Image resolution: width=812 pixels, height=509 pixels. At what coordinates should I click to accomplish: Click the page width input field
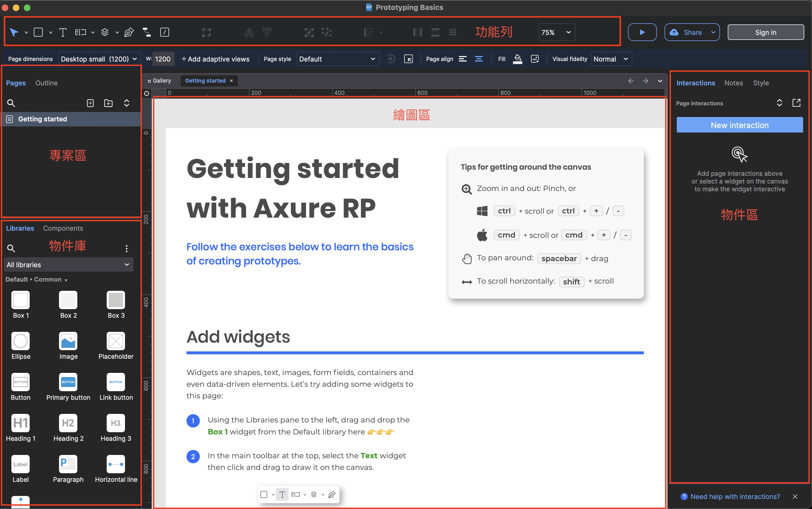pyautogui.click(x=163, y=59)
